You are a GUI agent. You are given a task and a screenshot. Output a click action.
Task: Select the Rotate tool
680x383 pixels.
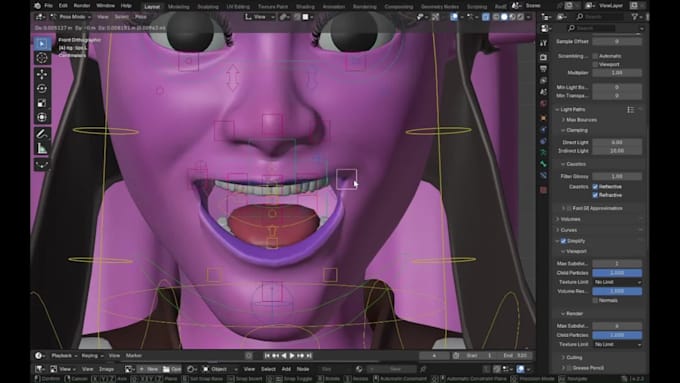coord(42,88)
